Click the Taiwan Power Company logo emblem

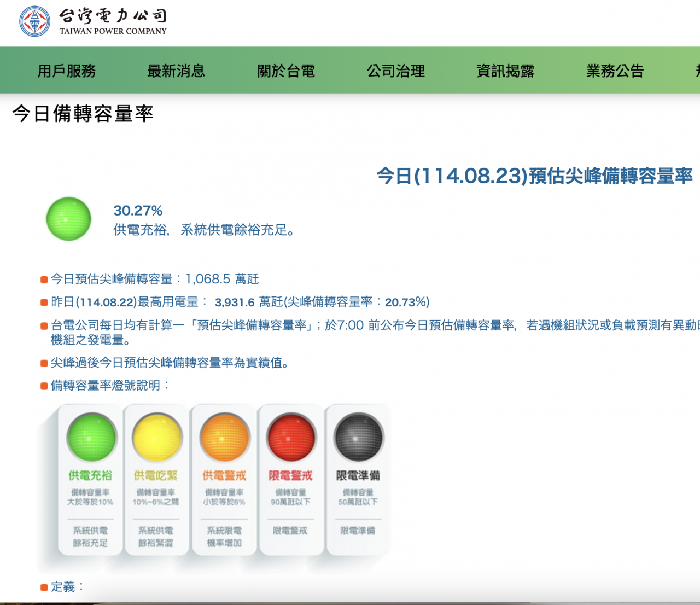(x=34, y=21)
